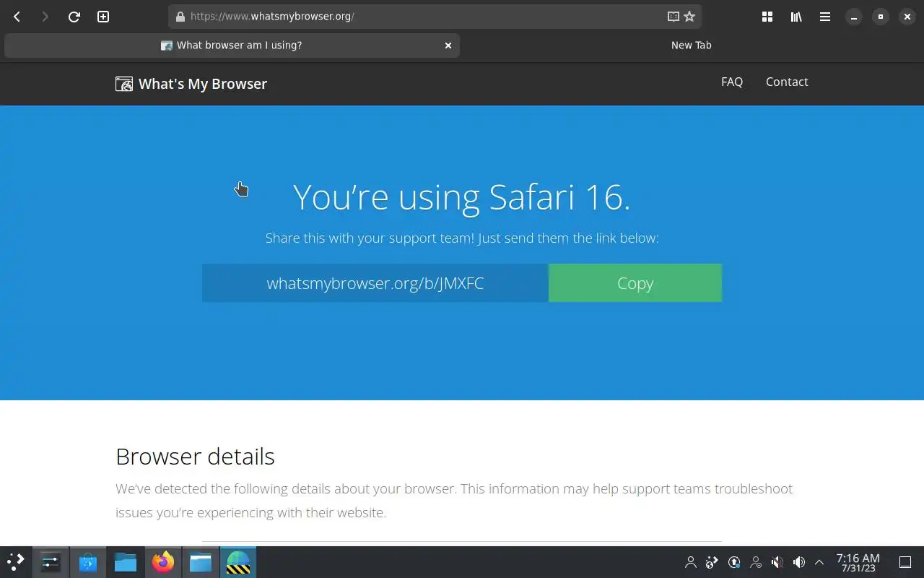Open the volume speaker tray icon

pos(799,562)
